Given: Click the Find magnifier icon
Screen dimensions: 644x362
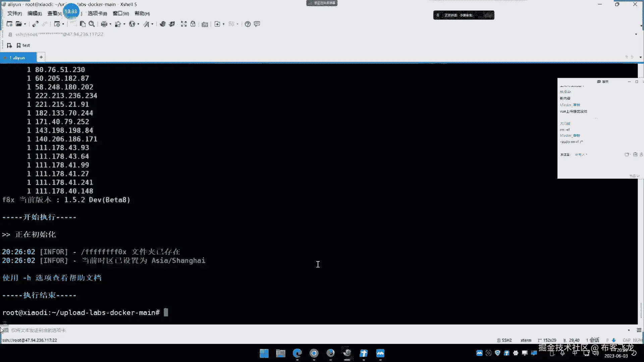Looking at the screenshot, I should pos(92,24).
